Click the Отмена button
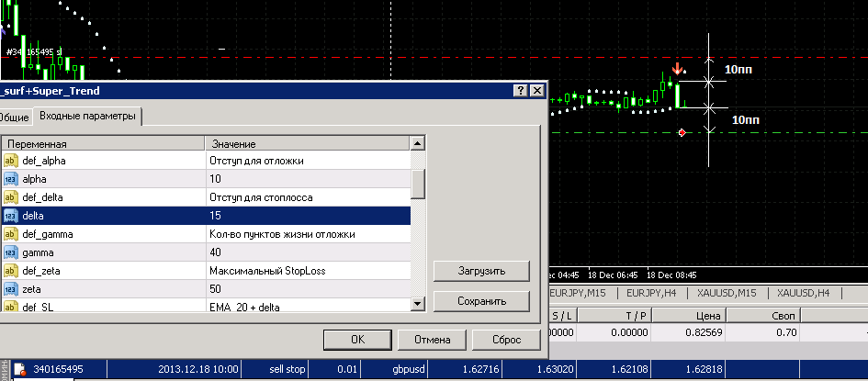This screenshot has height=381, width=868. pyautogui.click(x=432, y=340)
